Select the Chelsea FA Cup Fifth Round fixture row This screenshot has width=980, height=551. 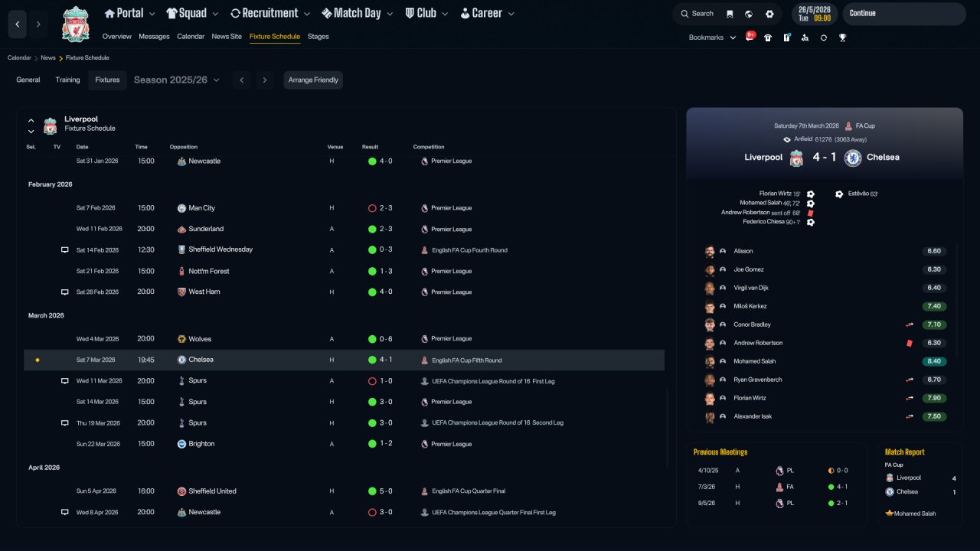tap(344, 360)
